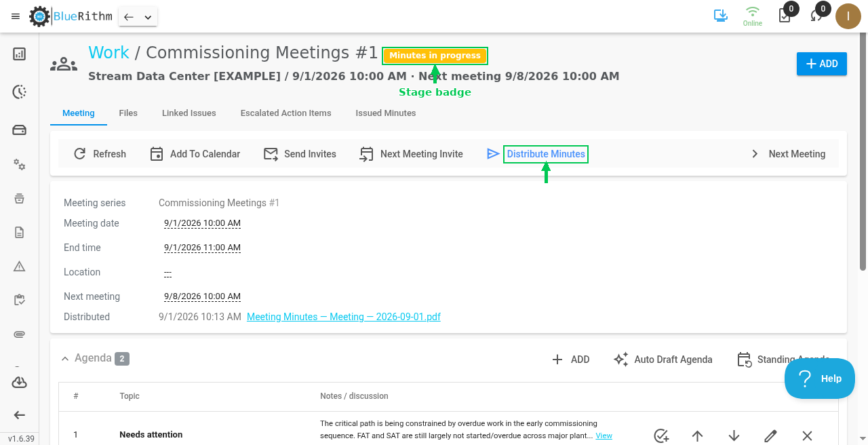The image size is (868, 445).
Task: Click the Agenda ADD button
Action: tap(571, 360)
